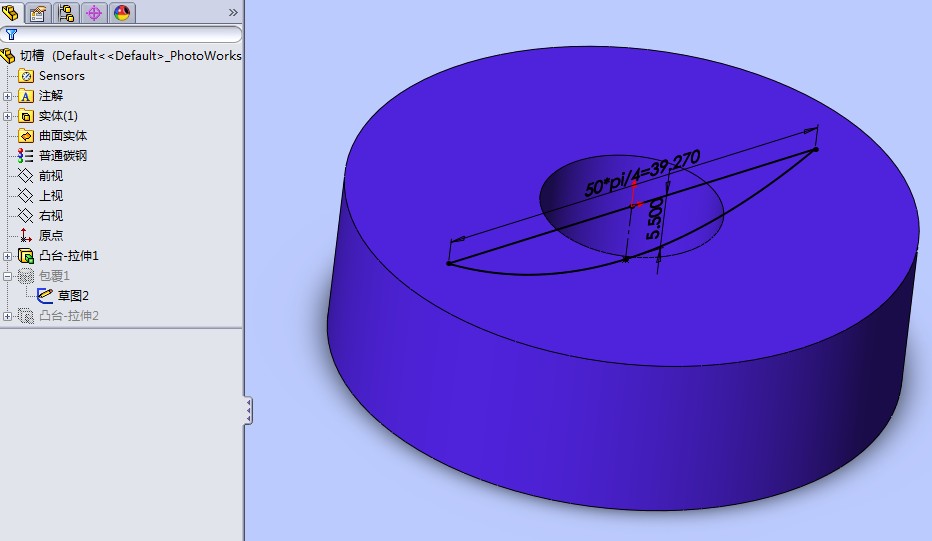Click the red sketch origin marker
The height and width of the screenshot is (541, 932).
pyautogui.click(x=635, y=195)
